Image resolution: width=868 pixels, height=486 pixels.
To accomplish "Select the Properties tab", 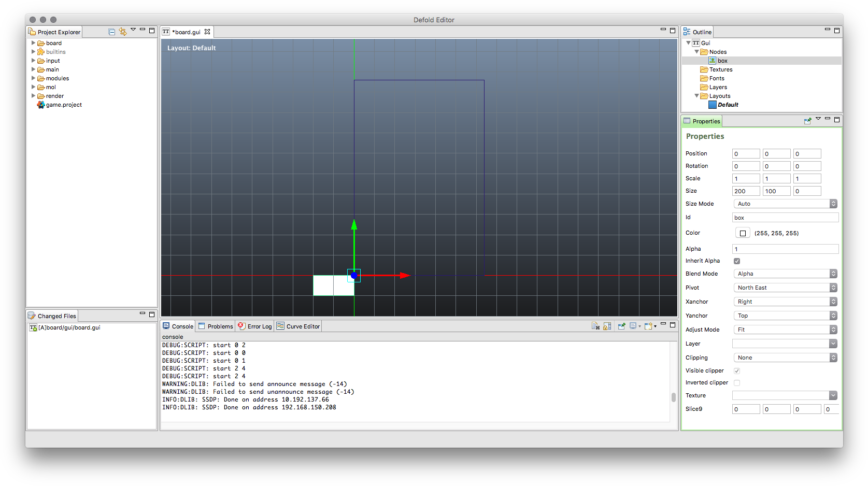I will pyautogui.click(x=702, y=121).
